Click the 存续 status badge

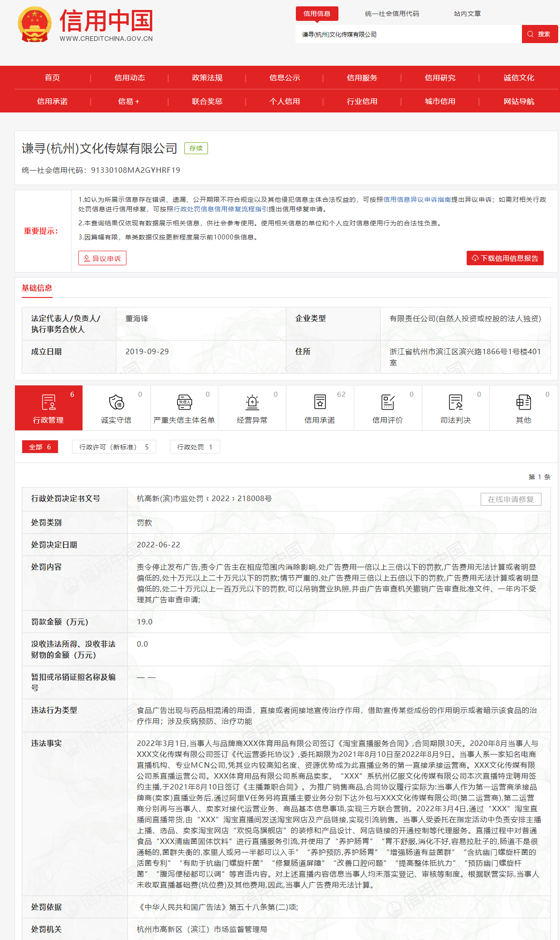click(196, 148)
